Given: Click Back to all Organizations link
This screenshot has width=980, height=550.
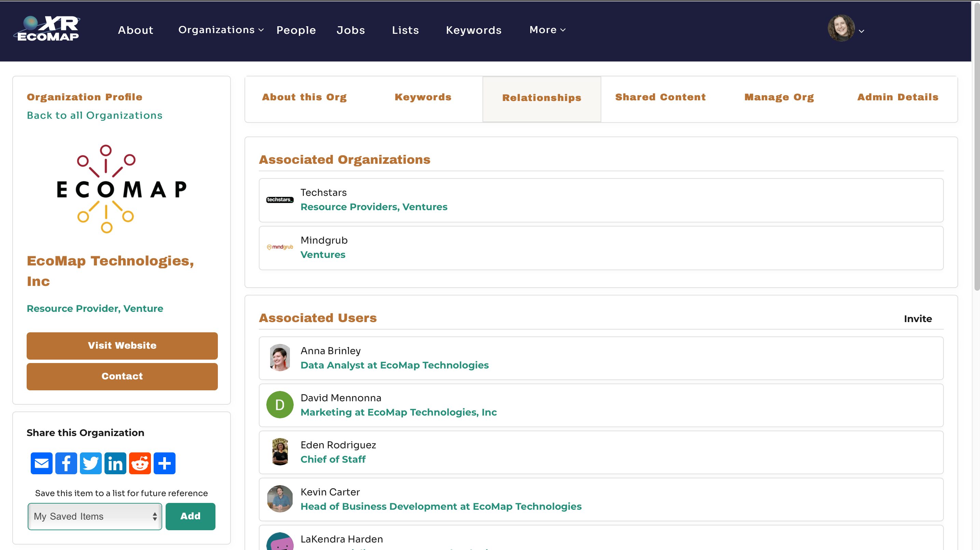Looking at the screenshot, I should coord(95,116).
